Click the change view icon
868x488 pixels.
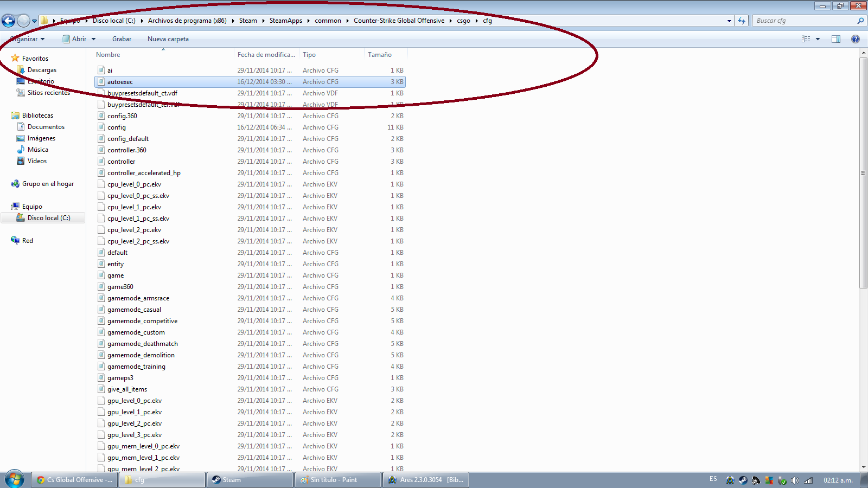(806, 39)
